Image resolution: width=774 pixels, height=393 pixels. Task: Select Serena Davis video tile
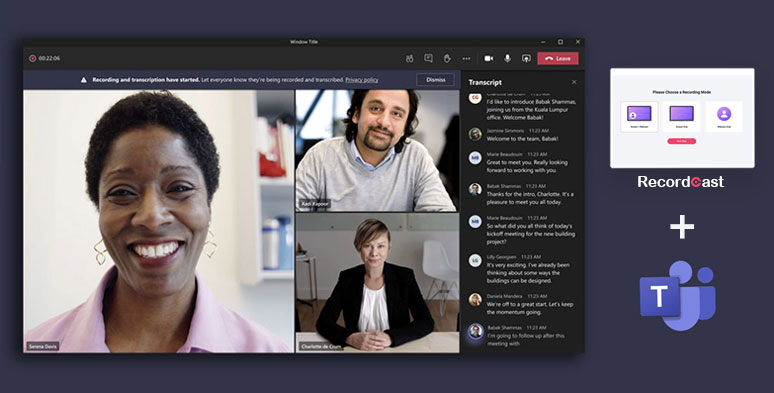tap(158, 221)
